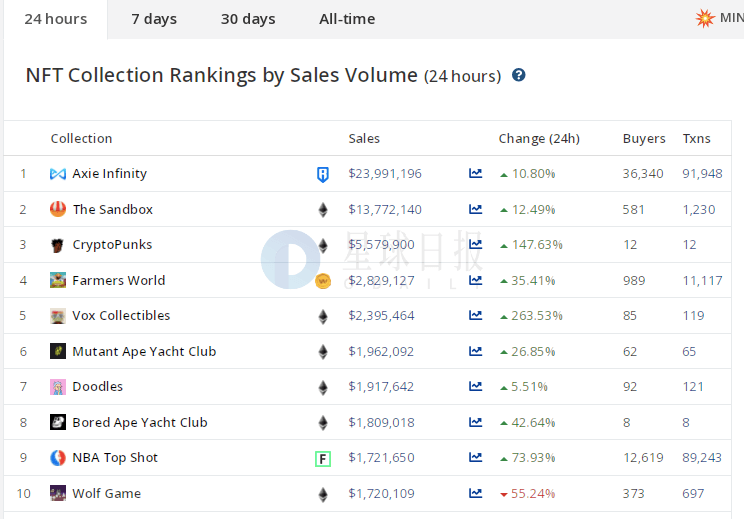744x519 pixels.
Task: Select the All-time tab
Action: (x=347, y=19)
